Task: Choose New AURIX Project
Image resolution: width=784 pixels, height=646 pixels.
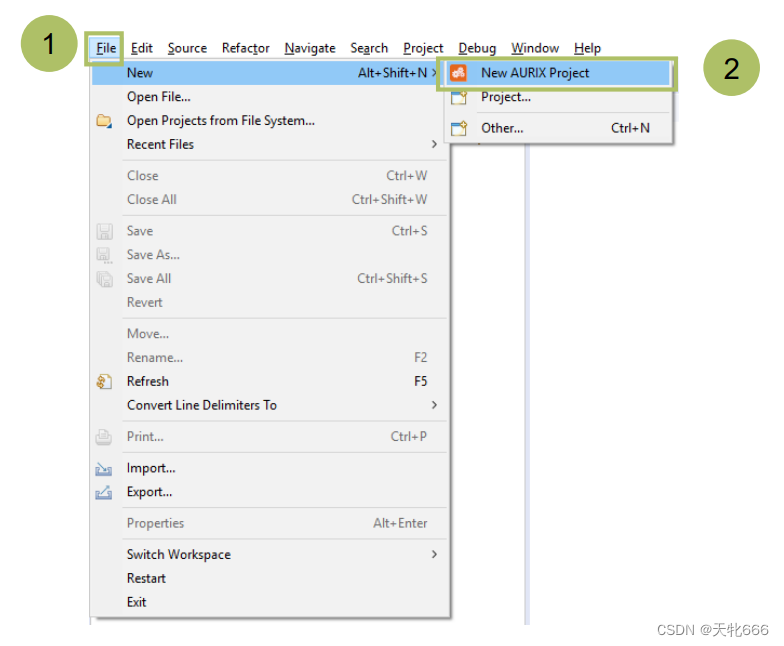Action: [558, 73]
